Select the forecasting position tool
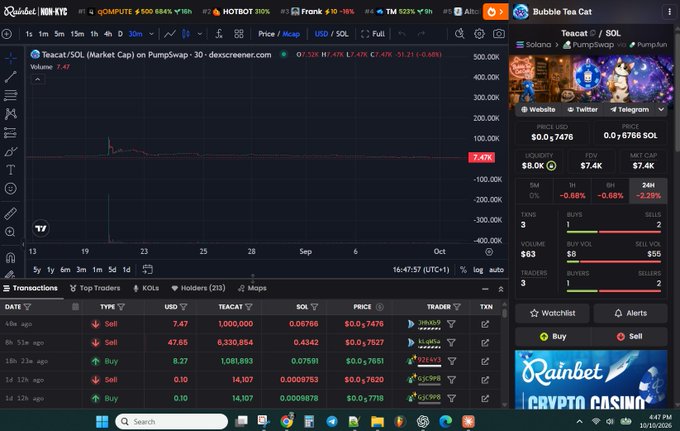 [x=11, y=132]
